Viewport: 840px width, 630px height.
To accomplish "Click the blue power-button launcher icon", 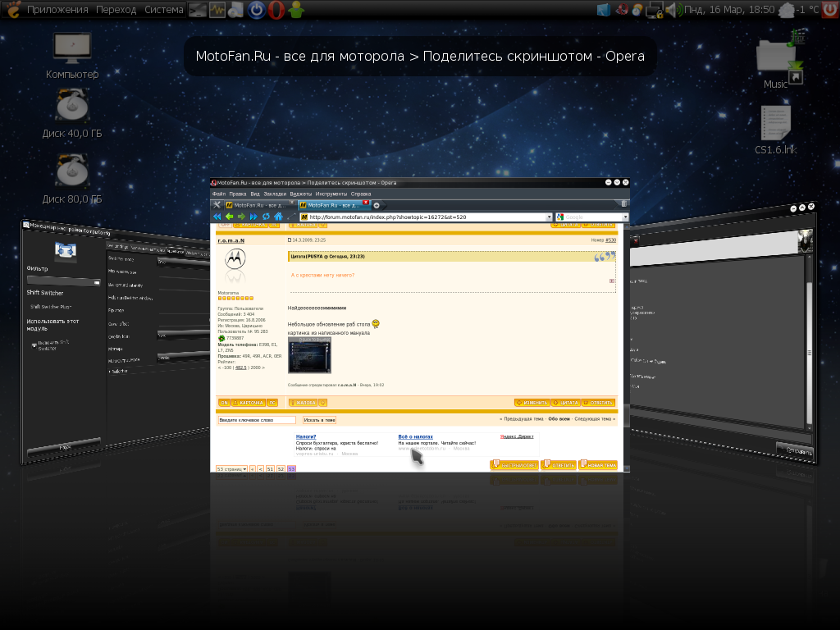I will (x=257, y=10).
